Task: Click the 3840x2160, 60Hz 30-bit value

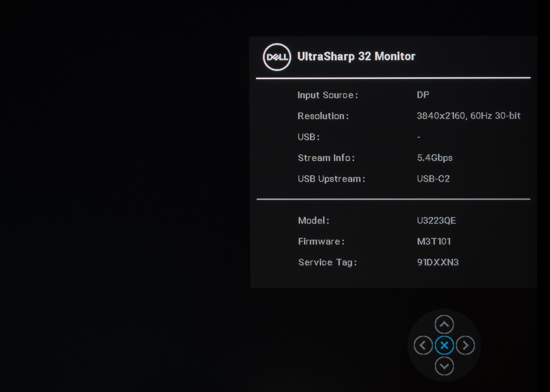Action: click(x=468, y=116)
